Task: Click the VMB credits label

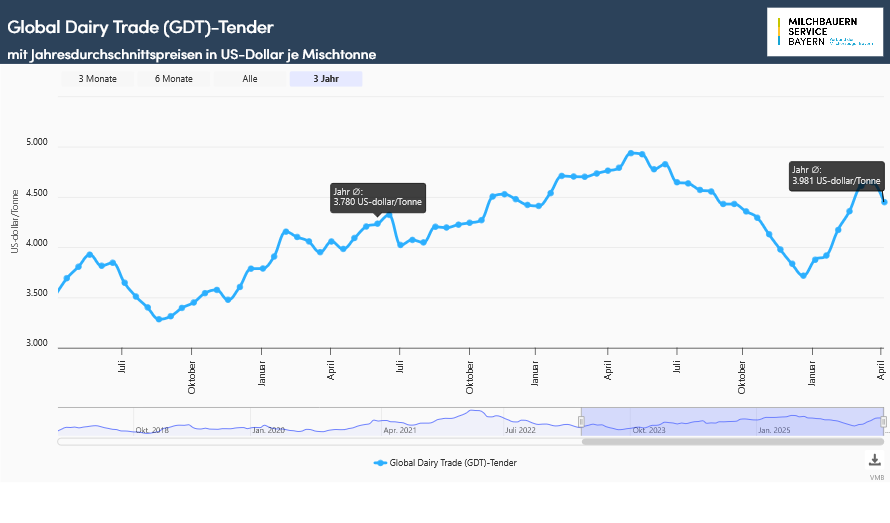Action: 876,478
